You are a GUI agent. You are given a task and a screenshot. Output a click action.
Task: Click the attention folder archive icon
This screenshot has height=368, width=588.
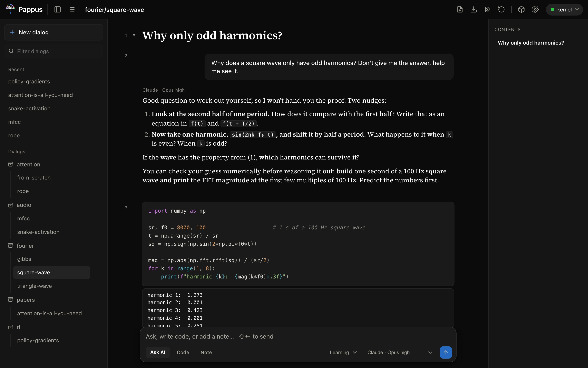coord(10,164)
